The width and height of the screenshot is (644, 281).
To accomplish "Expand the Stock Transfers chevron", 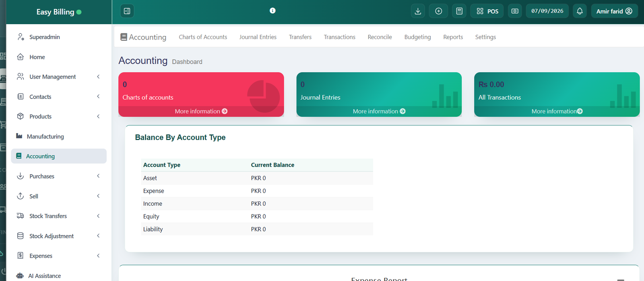I will point(98,216).
